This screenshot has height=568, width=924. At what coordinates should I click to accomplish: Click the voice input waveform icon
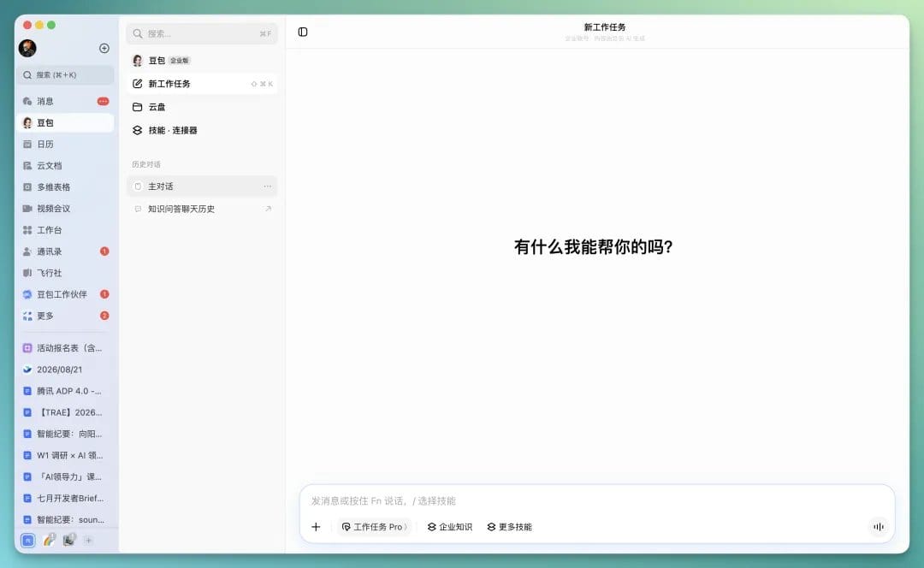[x=878, y=527]
